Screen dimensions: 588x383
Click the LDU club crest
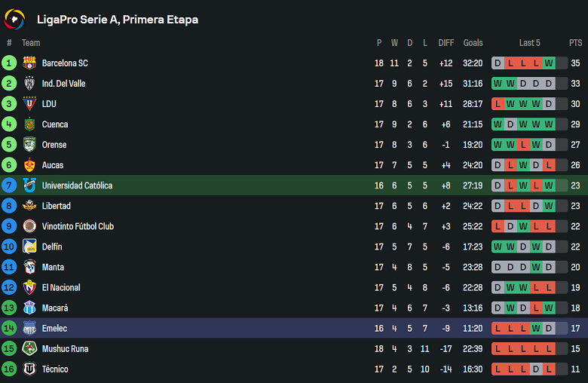pyautogui.click(x=29, y=104)
